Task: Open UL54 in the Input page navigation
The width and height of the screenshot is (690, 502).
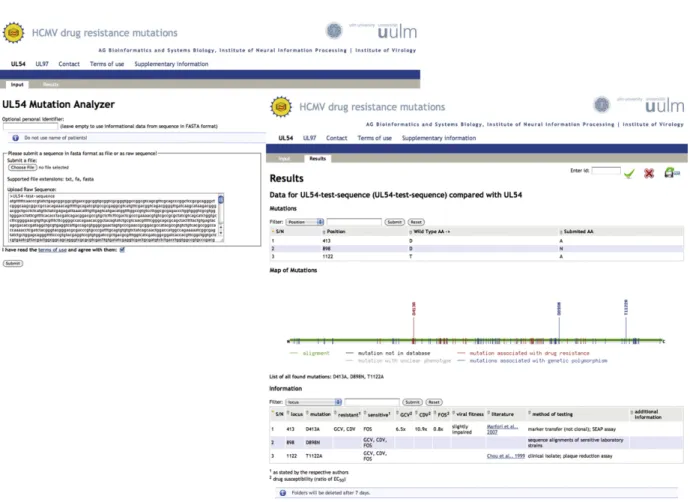Action: coord(18,64)
